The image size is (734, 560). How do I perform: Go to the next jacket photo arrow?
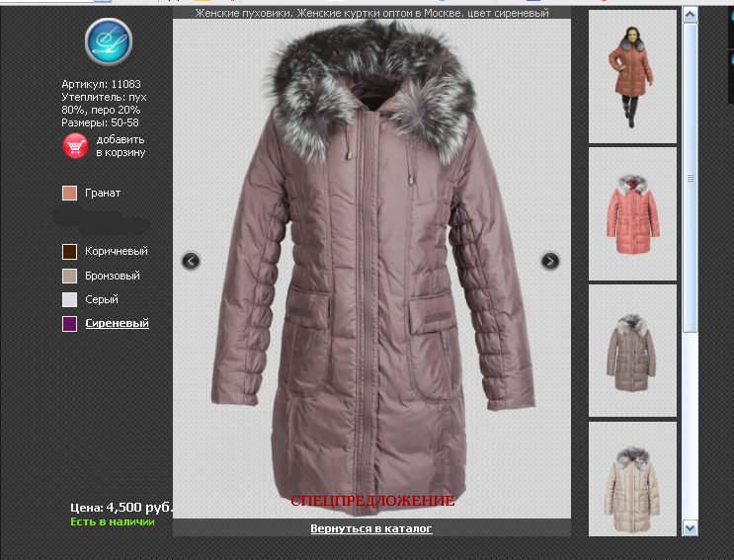click(550, 261)
